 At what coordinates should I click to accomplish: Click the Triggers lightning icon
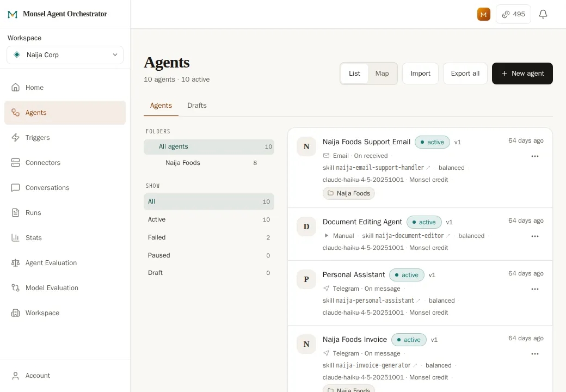pos(16,138)
